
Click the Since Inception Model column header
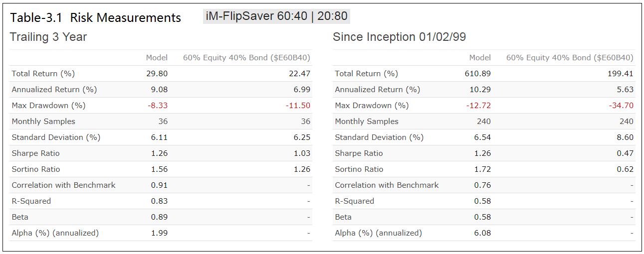[x=480, y=58]
